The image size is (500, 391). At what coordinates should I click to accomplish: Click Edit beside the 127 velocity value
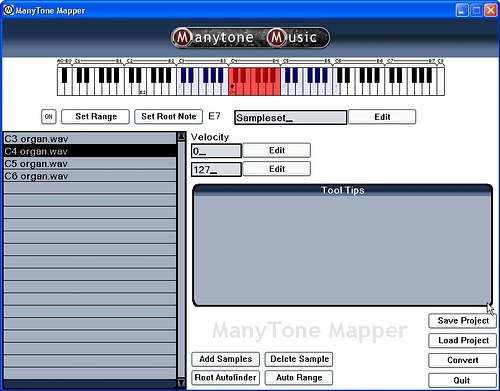[277, 169]
